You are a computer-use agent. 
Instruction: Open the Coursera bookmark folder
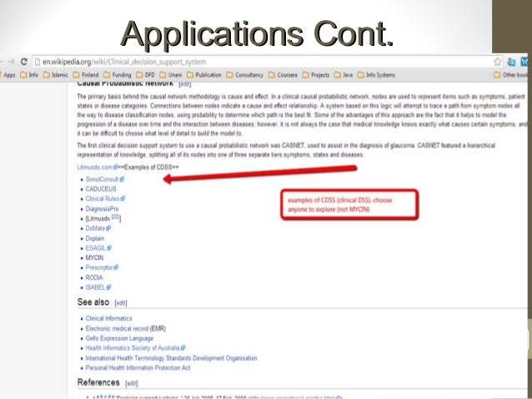pos(283,75)
